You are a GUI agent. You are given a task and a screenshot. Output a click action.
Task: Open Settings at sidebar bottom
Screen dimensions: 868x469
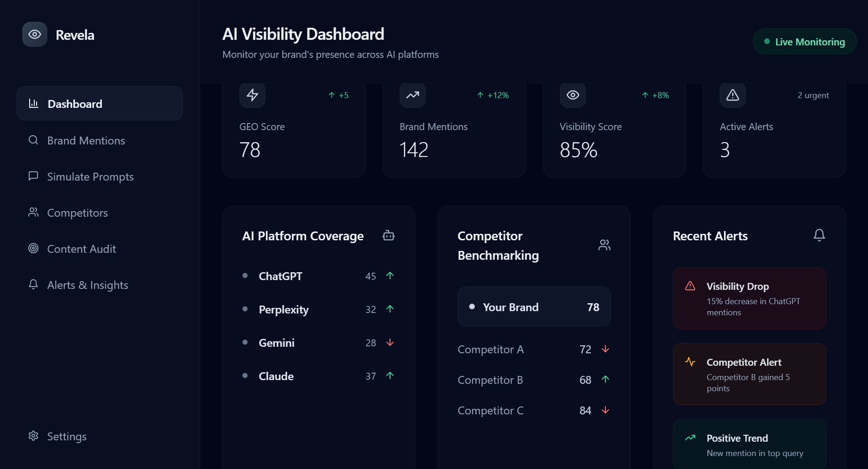[100, 436]
